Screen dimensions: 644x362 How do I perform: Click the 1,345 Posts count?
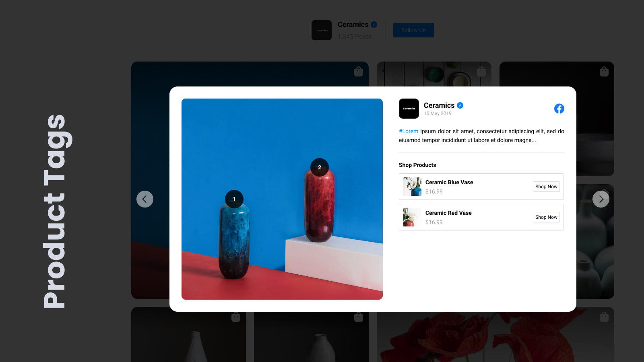[x=355, y=36]
